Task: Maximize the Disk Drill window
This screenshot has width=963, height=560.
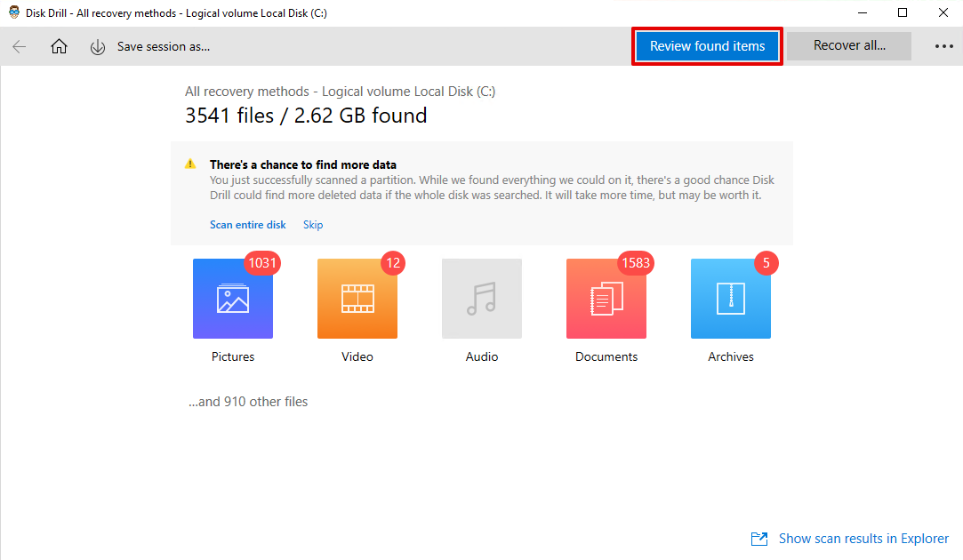Action: (x=903, y=13)
